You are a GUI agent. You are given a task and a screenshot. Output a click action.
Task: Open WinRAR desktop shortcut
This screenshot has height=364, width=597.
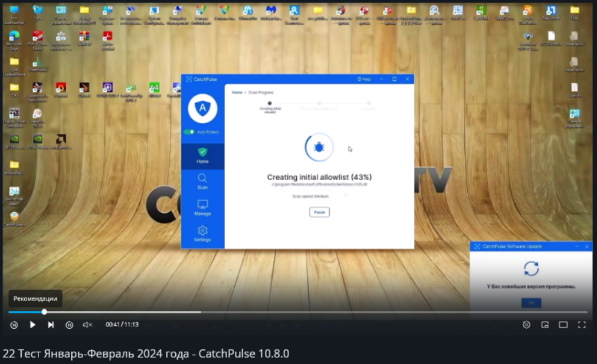pos(84,38)
